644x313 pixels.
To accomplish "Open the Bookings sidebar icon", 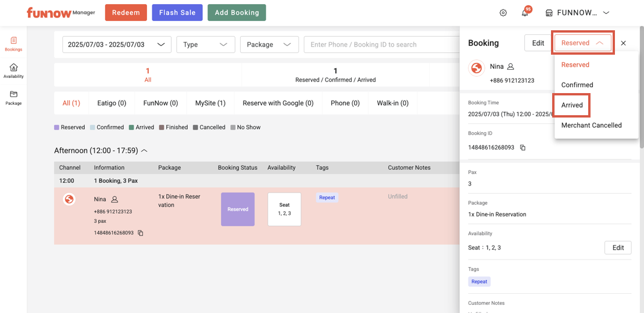I will [13, 44].
